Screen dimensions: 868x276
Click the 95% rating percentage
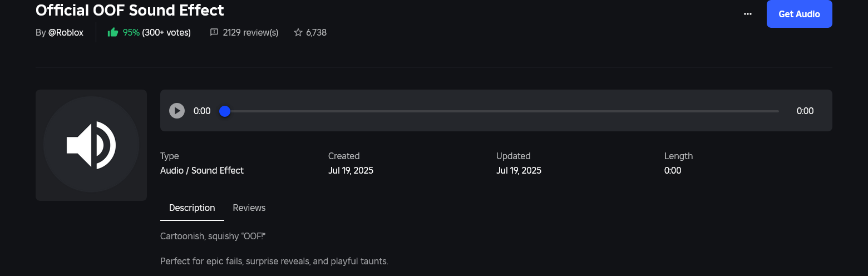point(131,32)
